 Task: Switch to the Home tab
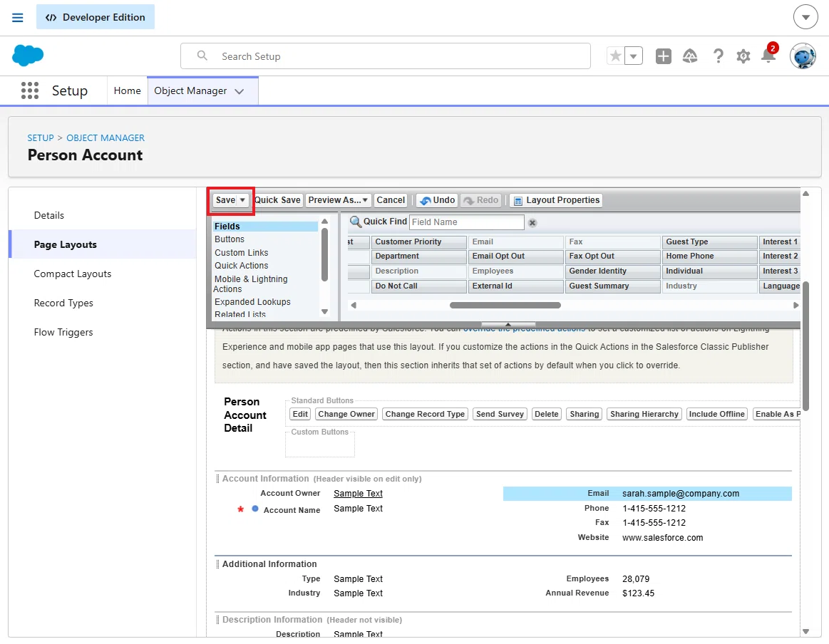(128, 91)
